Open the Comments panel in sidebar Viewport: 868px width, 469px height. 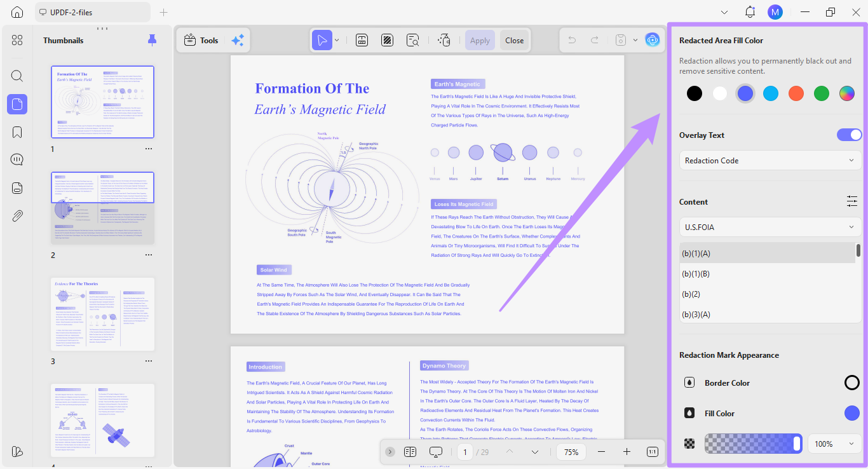pos(17,160)
